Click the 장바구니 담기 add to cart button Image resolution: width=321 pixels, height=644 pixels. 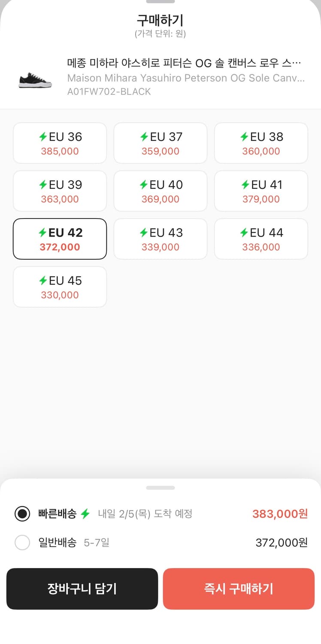82,589
